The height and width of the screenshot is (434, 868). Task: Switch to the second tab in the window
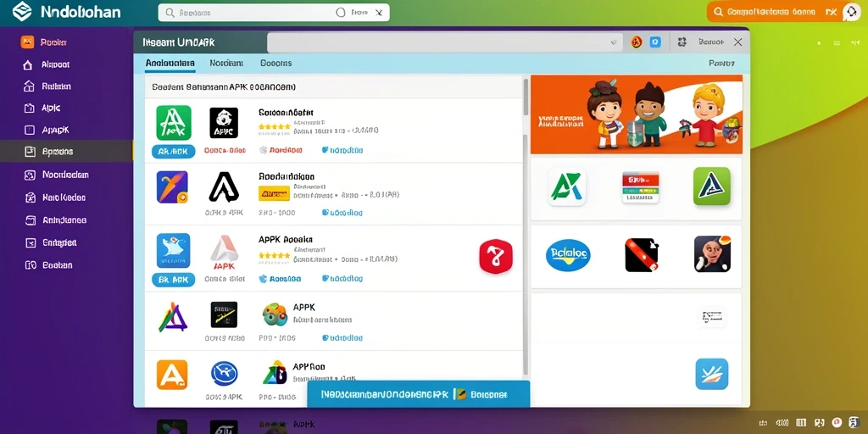(226, 63)
